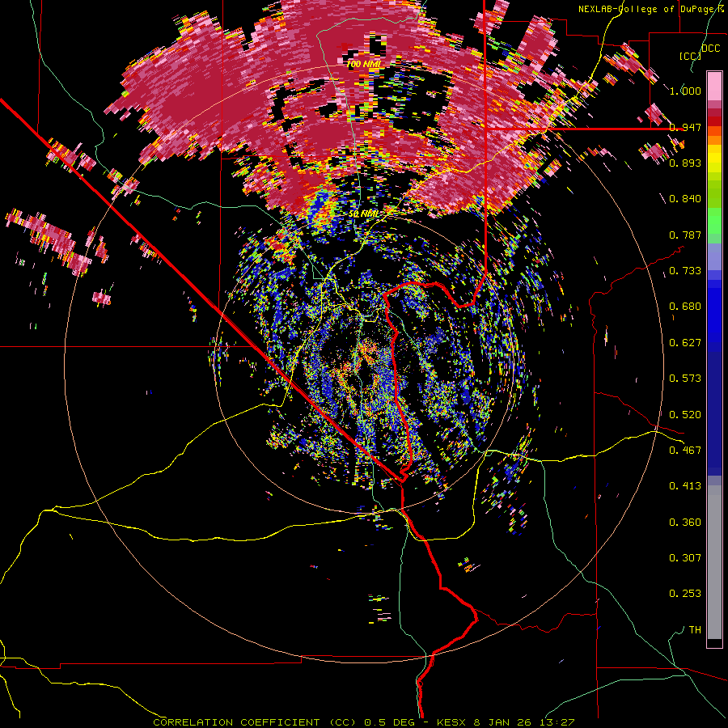The image size is (728, 728).
Task: Click the DCC product code label
Action: point(711,49)
